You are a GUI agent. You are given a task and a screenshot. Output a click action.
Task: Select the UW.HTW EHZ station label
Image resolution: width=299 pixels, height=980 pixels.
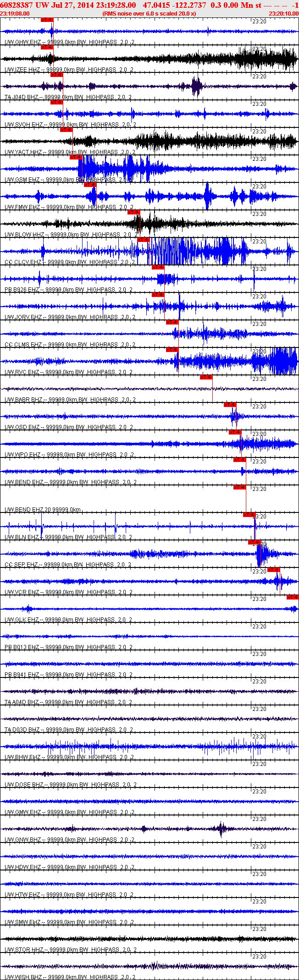click(x=69, y=895)
